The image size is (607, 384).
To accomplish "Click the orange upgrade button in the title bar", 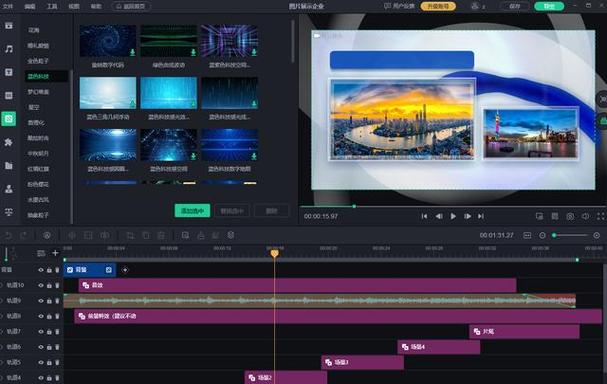I will 438,6.
